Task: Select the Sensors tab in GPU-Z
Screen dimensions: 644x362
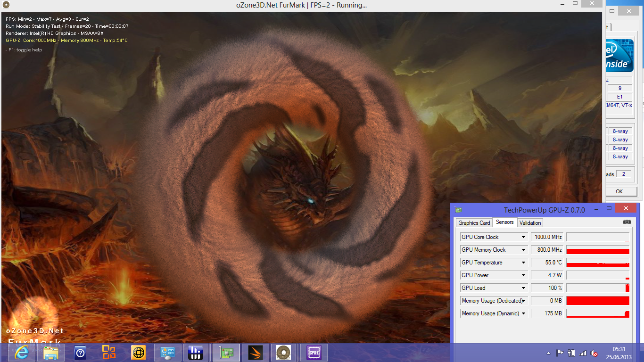Action: tap(505, 222)
